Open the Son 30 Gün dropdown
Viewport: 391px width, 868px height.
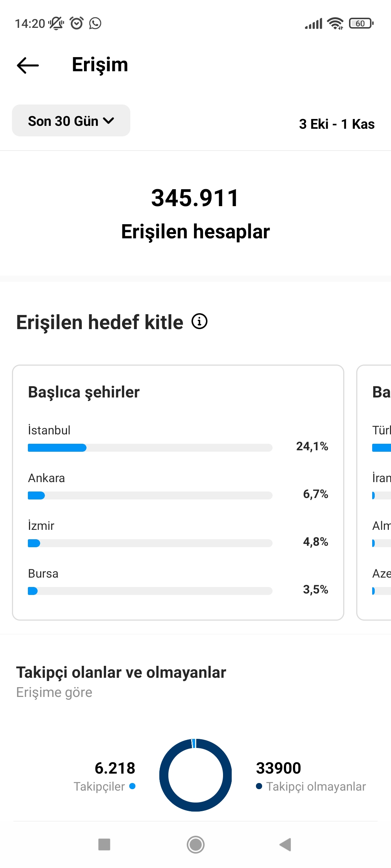pos(71,121)
